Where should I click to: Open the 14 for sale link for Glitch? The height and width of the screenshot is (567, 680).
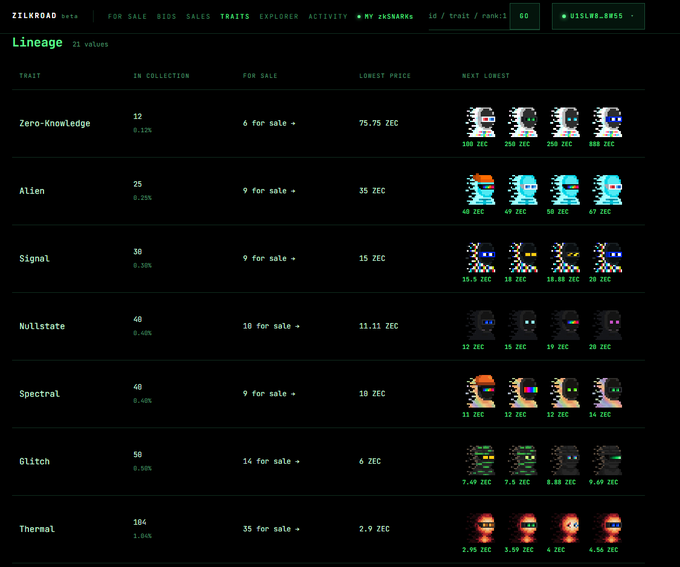pos(271,462)
